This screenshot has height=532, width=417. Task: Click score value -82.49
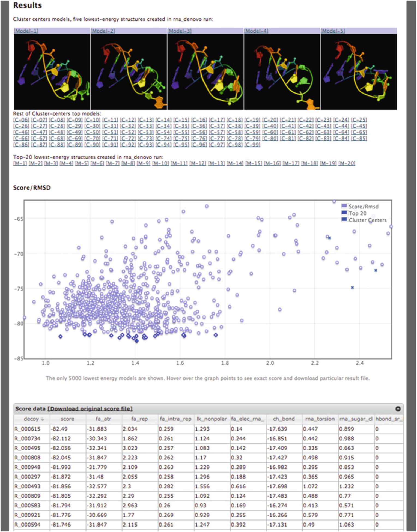coord(59,429)
